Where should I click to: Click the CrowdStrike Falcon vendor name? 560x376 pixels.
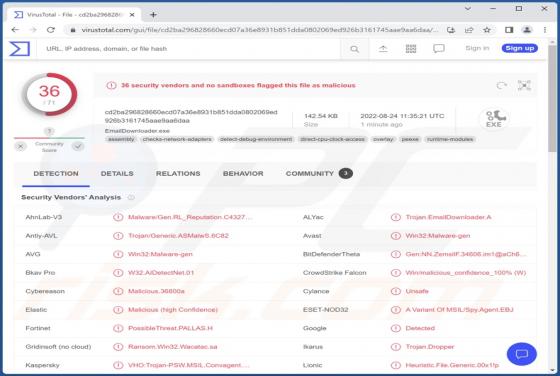(335, 273)
